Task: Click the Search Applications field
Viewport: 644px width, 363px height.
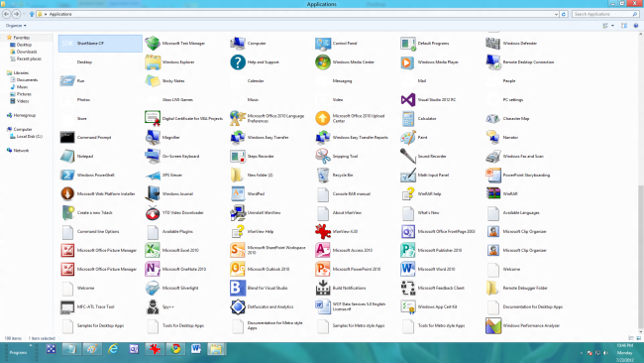Action: (x=605, y=14)
